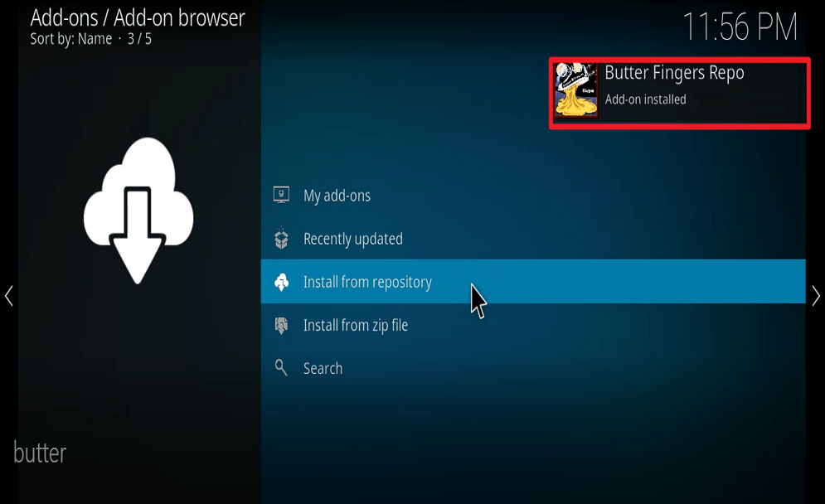Click the Recently updated box icon
Viewport: 825px width, 504px height.
281,238
